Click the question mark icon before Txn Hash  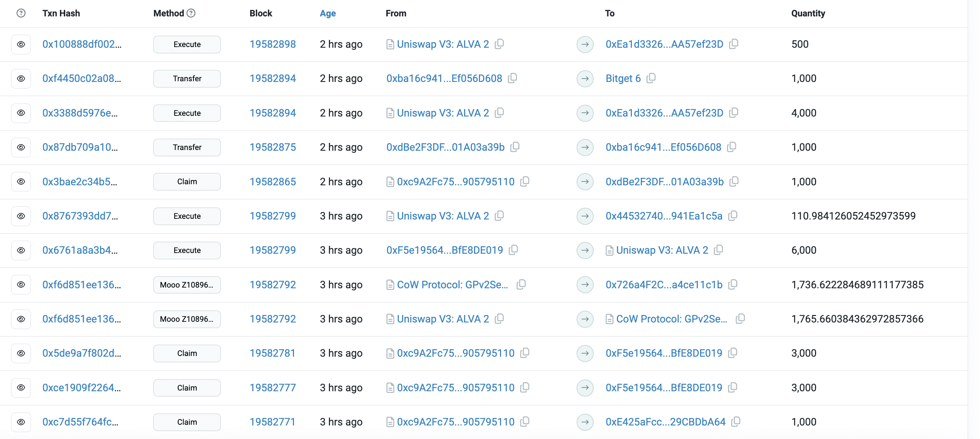21,13
